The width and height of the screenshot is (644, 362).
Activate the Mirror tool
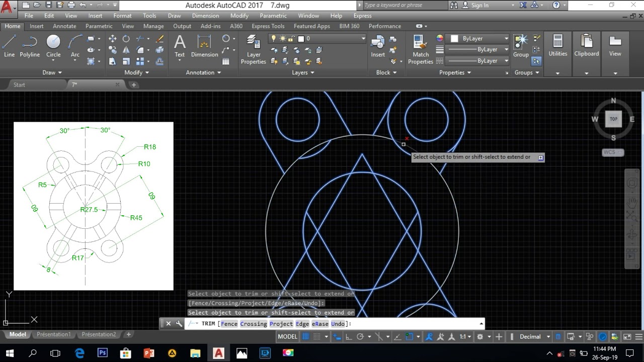126,50
